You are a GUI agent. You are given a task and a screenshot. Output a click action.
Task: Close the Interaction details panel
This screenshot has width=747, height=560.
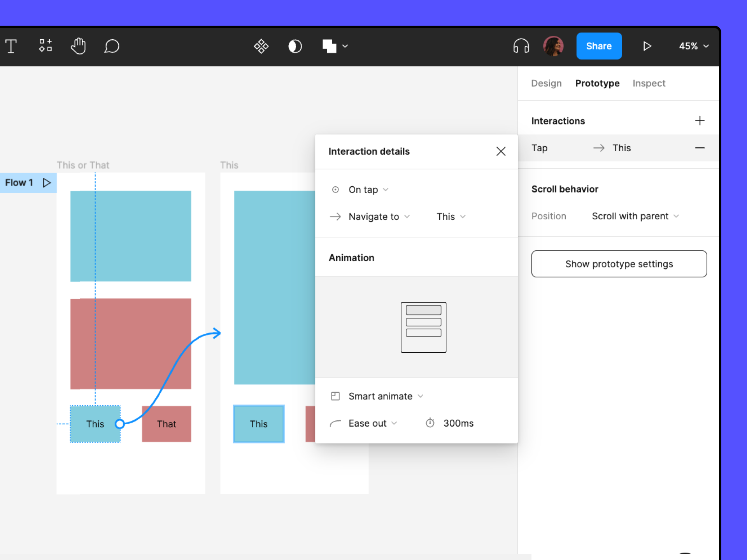coord(501,152)
